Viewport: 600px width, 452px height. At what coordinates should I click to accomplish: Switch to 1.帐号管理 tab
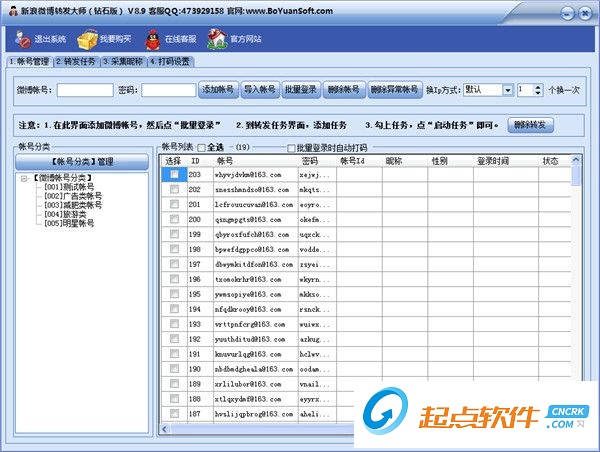29,62
